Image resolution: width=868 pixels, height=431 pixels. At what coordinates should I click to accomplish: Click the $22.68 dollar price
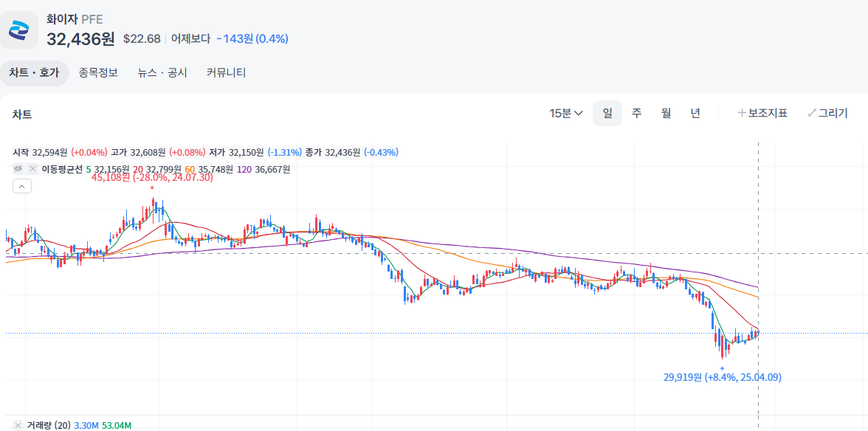coord(142,38)
